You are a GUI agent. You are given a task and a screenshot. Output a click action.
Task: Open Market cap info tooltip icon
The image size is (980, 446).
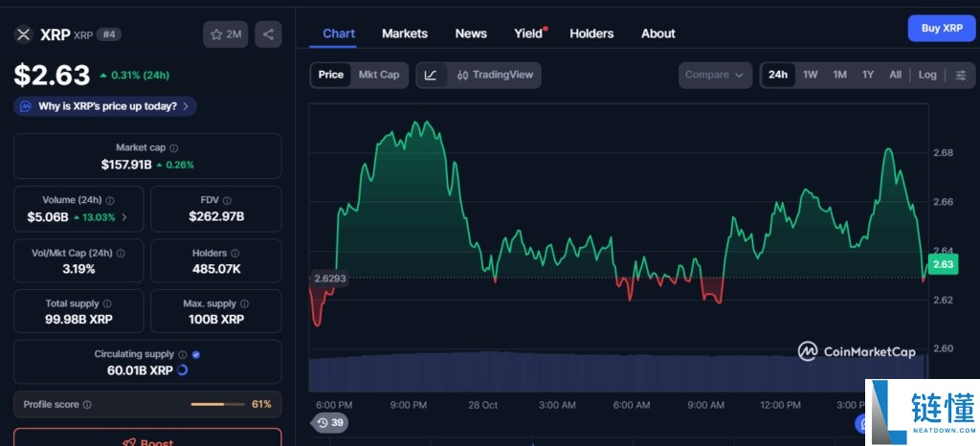coord(174,148)
